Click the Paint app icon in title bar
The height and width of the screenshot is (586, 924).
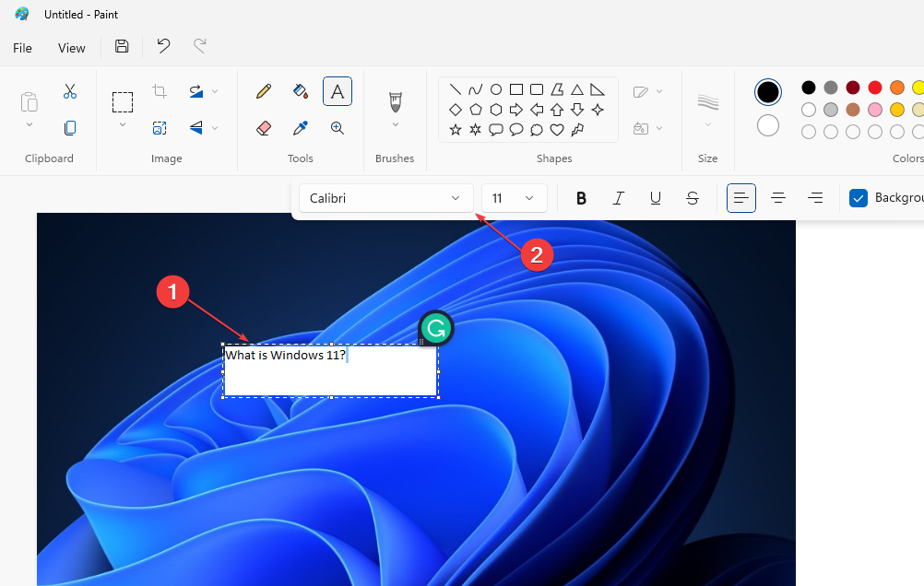[x=22, y=14]
